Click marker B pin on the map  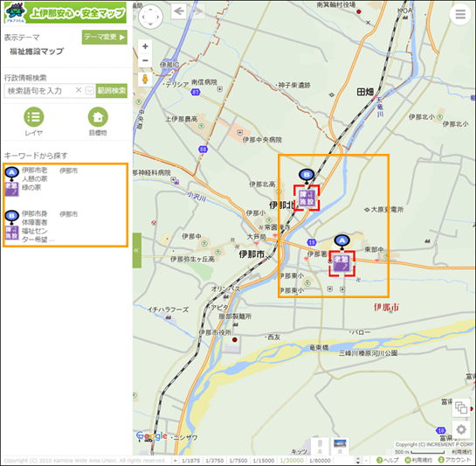307,176
